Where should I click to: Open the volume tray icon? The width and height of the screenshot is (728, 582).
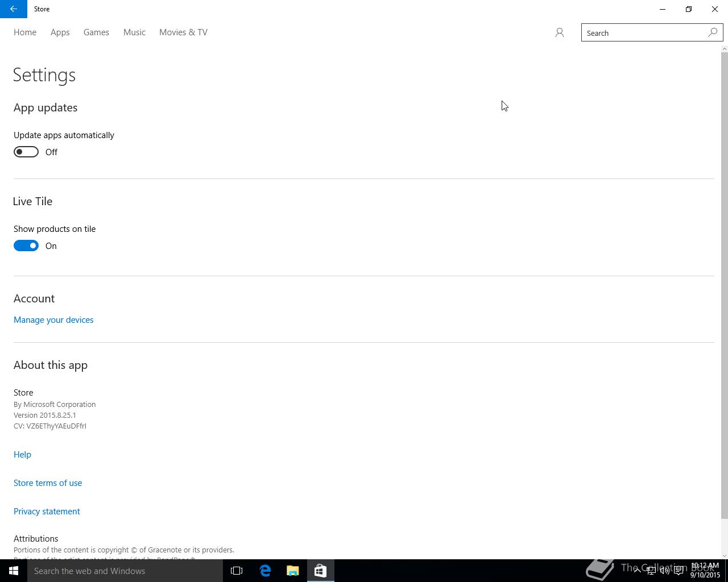pos(664,571)
